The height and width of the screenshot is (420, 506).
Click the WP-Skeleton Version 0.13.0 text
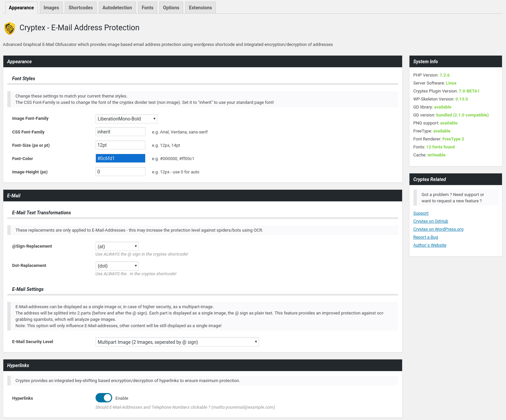pos(462,99)
